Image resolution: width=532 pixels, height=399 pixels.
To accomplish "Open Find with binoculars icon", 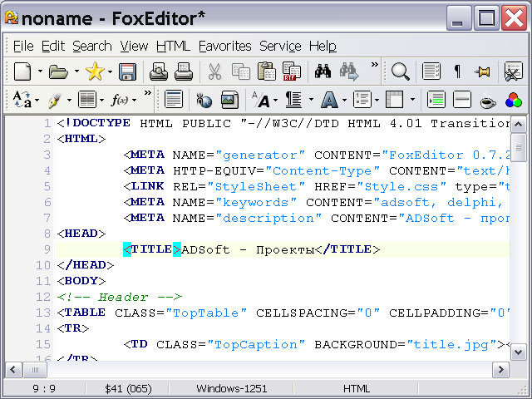I will click(x=323, y=71).
